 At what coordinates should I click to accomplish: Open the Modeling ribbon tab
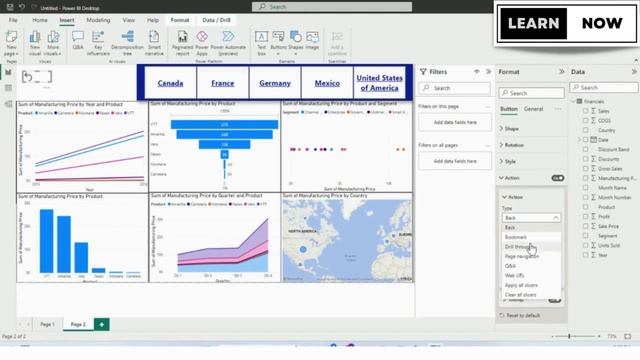tap(98, 20)
